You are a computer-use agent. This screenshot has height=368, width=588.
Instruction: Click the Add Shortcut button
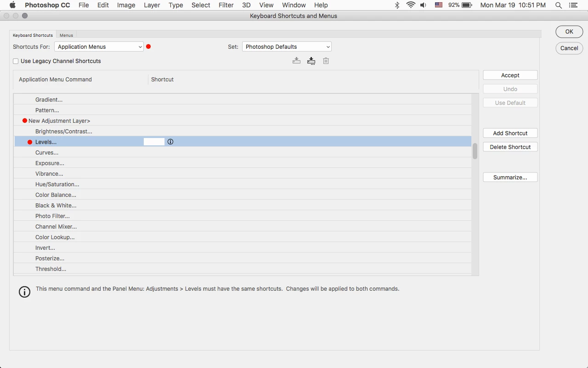510,133
